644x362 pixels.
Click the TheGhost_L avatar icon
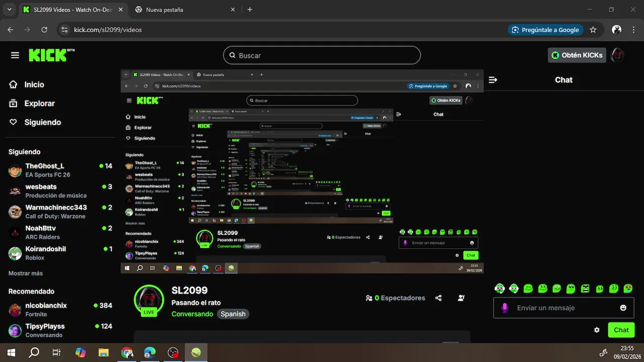tap(15, 170)
